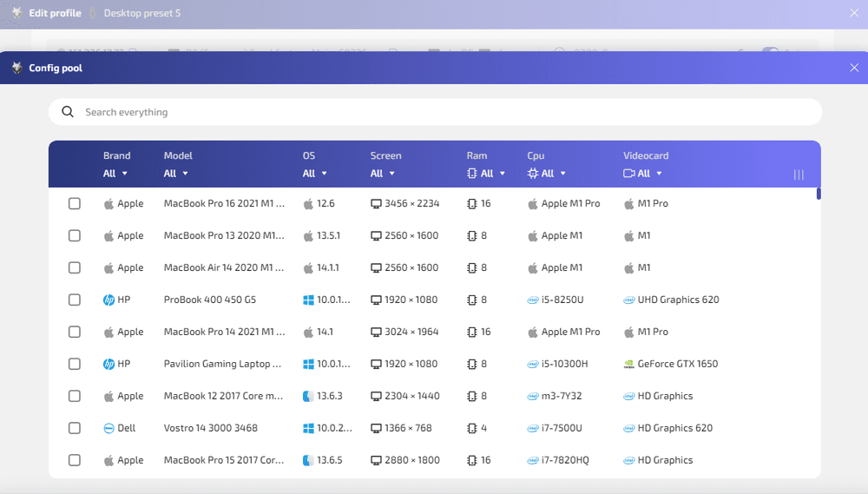Expand the OS filter dropdown
868x494 pixels.
315,174
